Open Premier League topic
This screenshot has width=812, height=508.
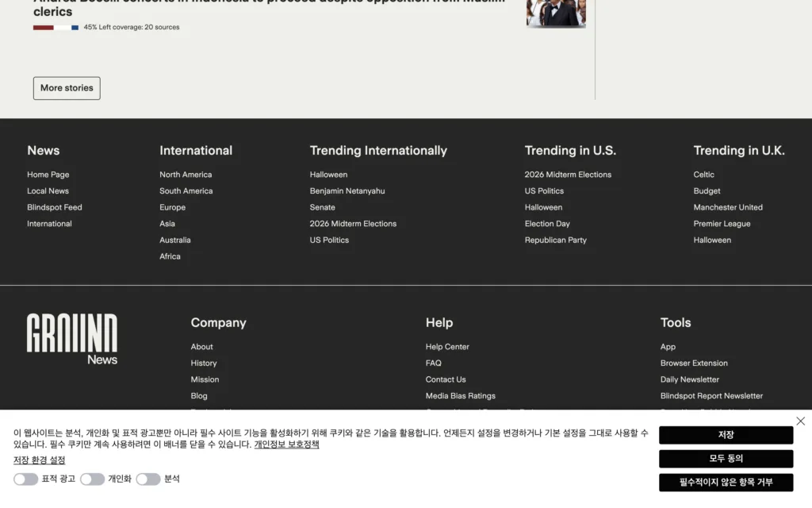722,223
